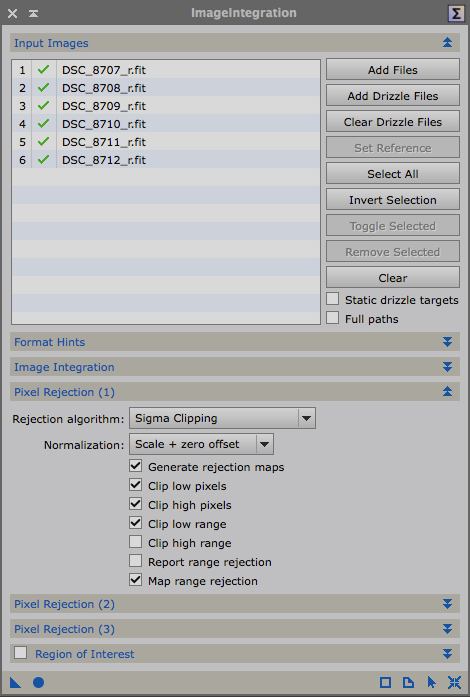This screenshot has width=470, height=697.
Task: Uncheck Clip low range
Action: [x=136, y=523]
